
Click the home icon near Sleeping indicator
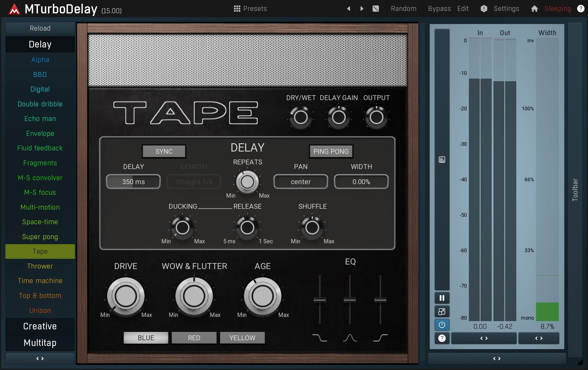[535, 8]
